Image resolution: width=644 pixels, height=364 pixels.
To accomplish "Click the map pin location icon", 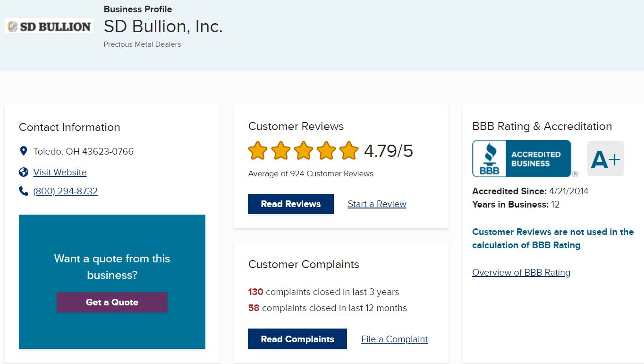I will pos(24,151).
